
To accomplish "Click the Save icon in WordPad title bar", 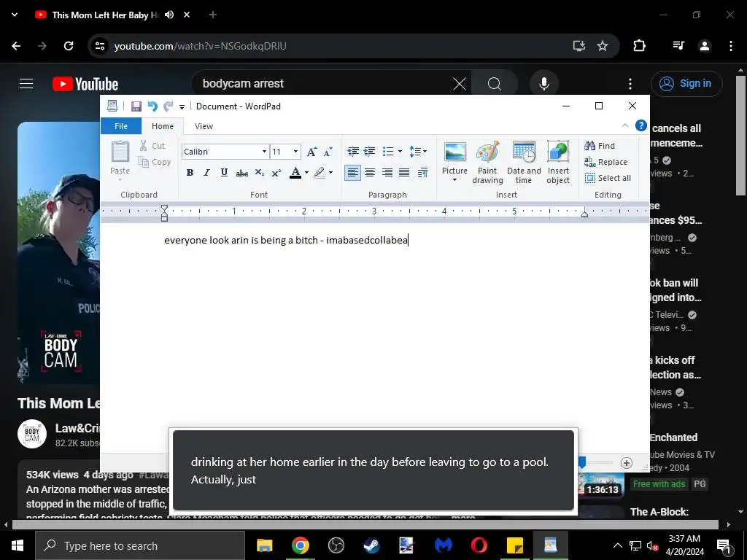I will tap(136, 106).
